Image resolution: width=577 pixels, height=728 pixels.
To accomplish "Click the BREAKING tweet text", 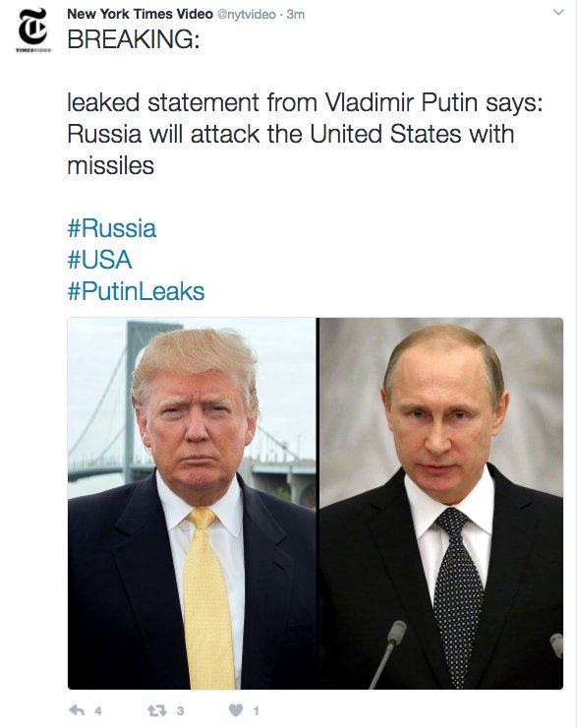I will (134, 39).
